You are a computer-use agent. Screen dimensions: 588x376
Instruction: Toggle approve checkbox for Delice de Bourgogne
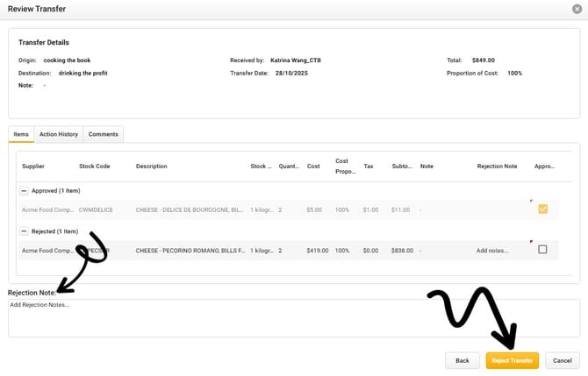point(542,209)
